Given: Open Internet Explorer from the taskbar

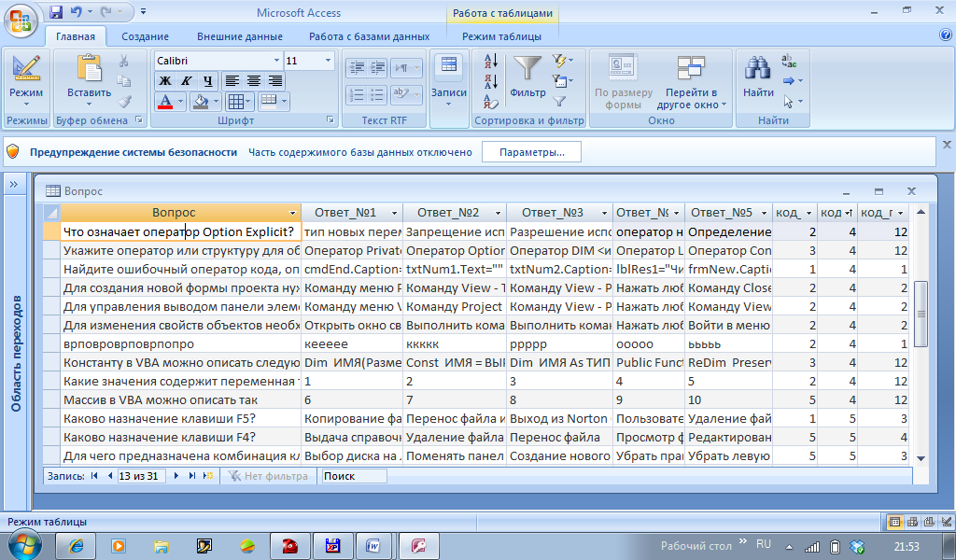Looking at the screenshot, I should (76, 546).
